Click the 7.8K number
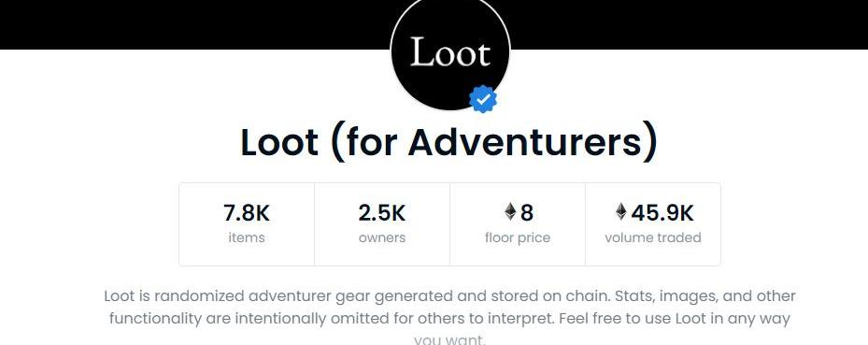Viewport: 868px width, 345px height. pos(247,212)
